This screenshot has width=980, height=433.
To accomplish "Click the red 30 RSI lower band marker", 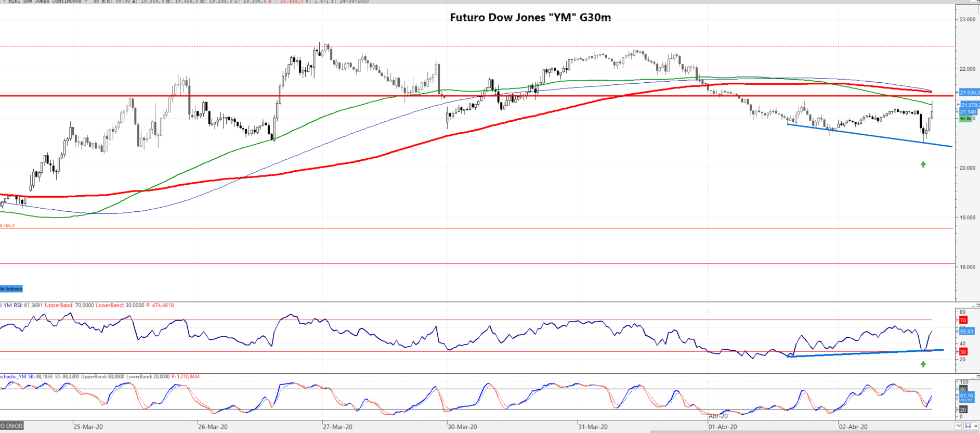I will point(963,352).
